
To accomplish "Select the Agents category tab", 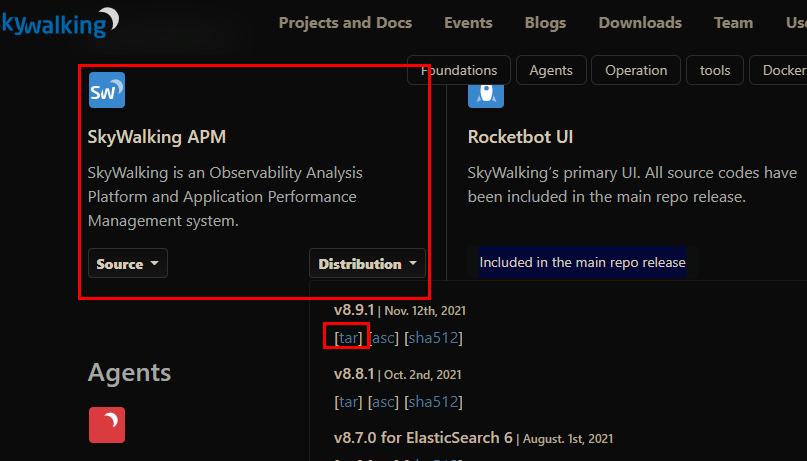I will pos(551,70).
